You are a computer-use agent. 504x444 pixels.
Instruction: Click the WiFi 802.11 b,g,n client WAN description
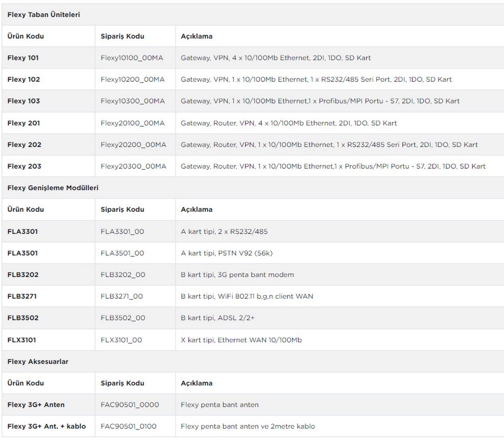(x=247, y=296)
